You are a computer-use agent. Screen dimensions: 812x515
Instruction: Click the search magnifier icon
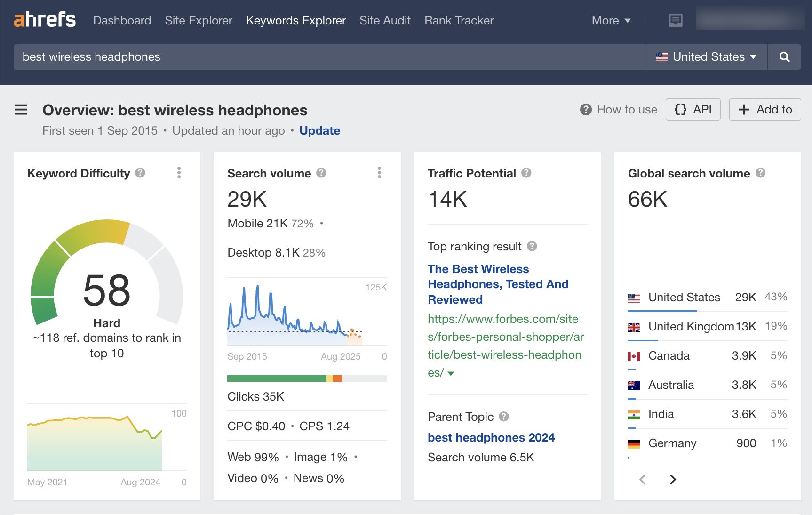(x=784, y=56)
